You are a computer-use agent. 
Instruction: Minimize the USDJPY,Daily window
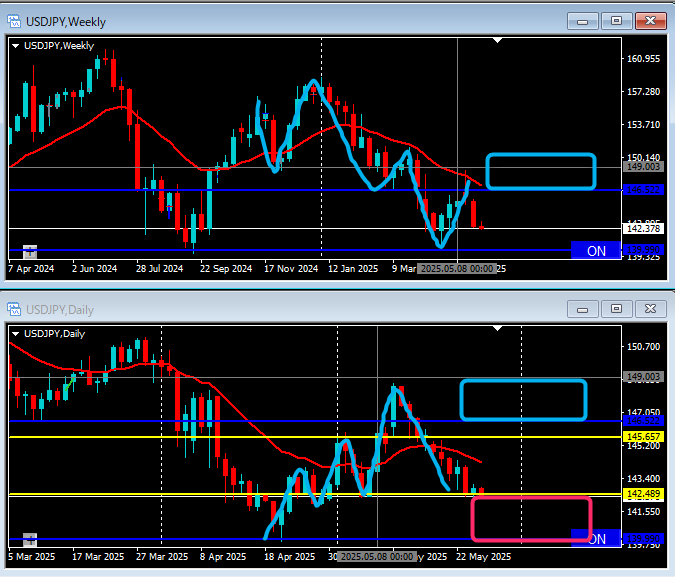tap(582, 309)
